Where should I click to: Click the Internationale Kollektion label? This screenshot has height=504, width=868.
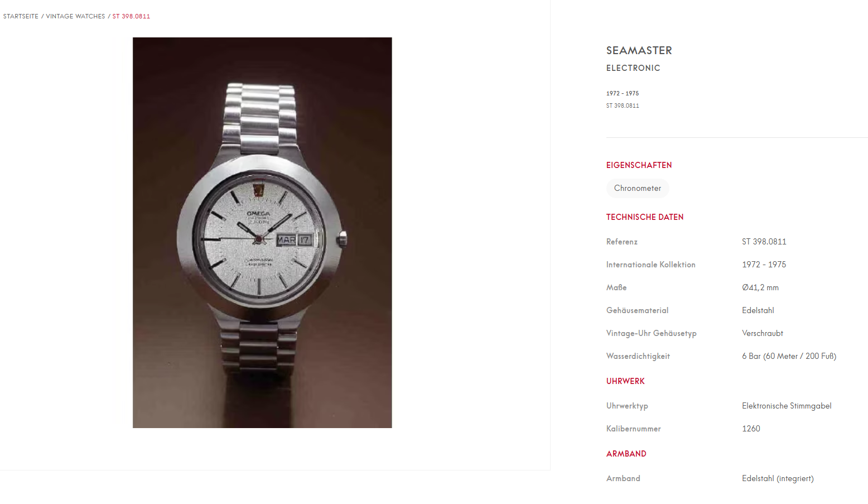pyautogui.click(x=651, y=265)
